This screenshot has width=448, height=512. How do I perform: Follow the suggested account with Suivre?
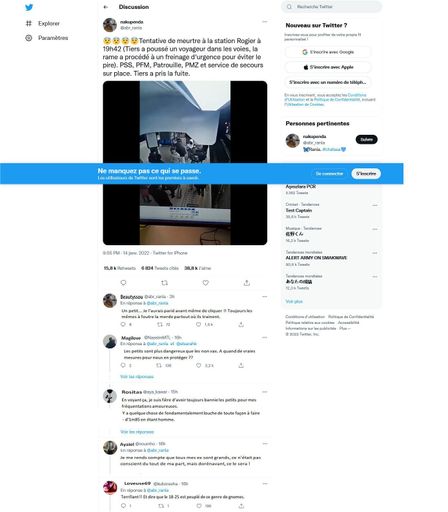[366, 139]
